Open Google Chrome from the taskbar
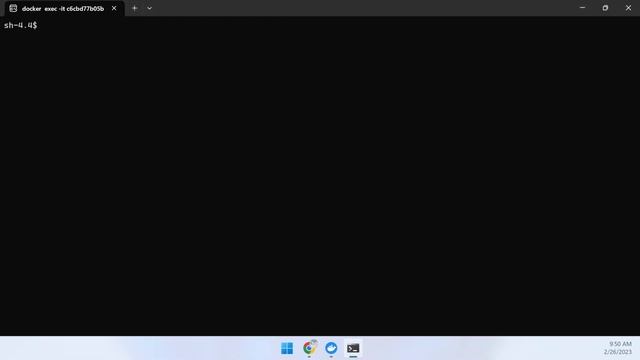Image resolution: width=640 pixels, height=360 pixels. tap(309, 348)
